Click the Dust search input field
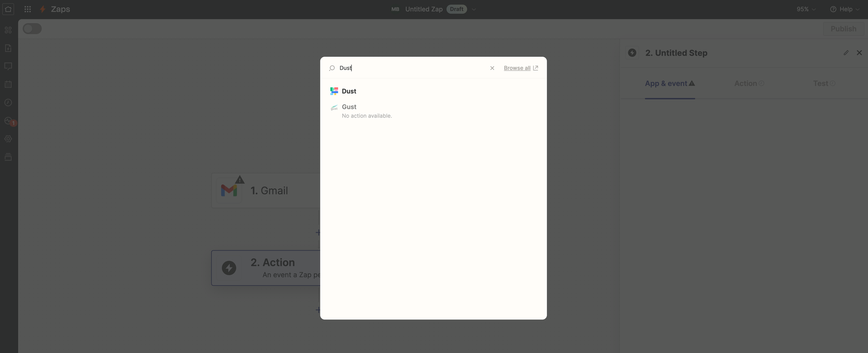 (412, 68)
